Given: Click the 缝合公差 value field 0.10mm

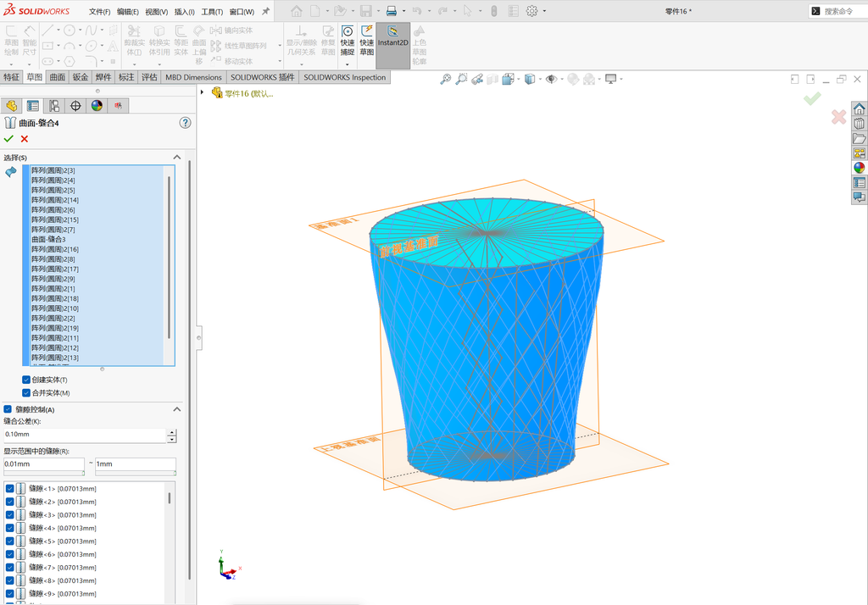Looking at the screenshot, I should click(85, 435).
